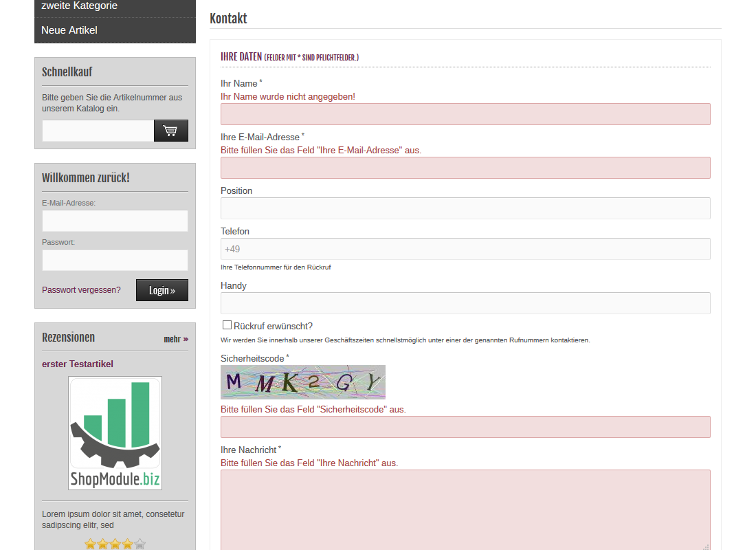The width and height of the screenshot is (756, 550).
Task: Open the zweite Kategorie menu item
Action: click(79, 6)
